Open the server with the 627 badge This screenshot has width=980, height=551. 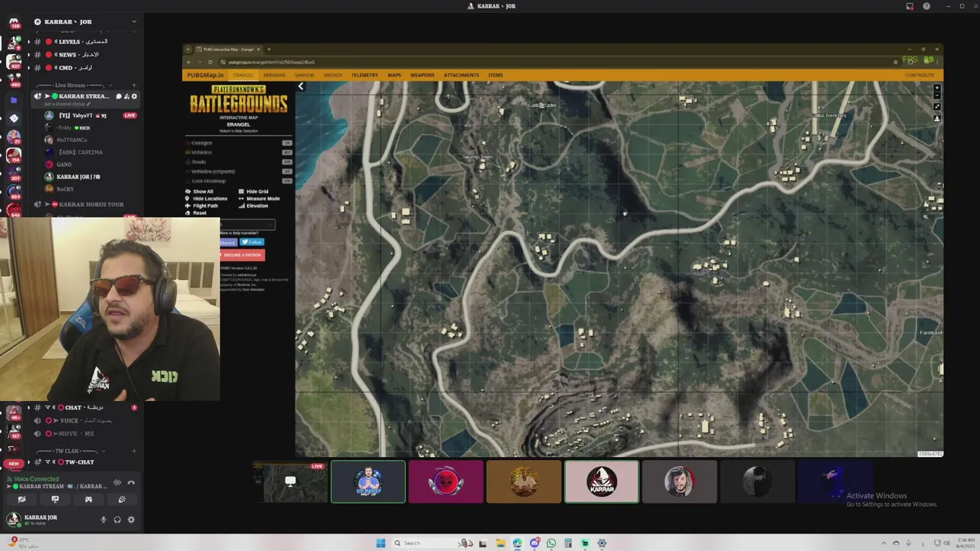(14, 60)
